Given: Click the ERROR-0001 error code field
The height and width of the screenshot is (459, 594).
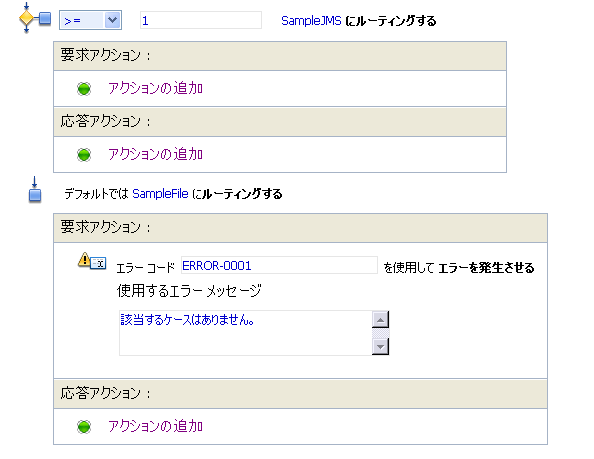Looking at the screenshot, I should (279, 265).
